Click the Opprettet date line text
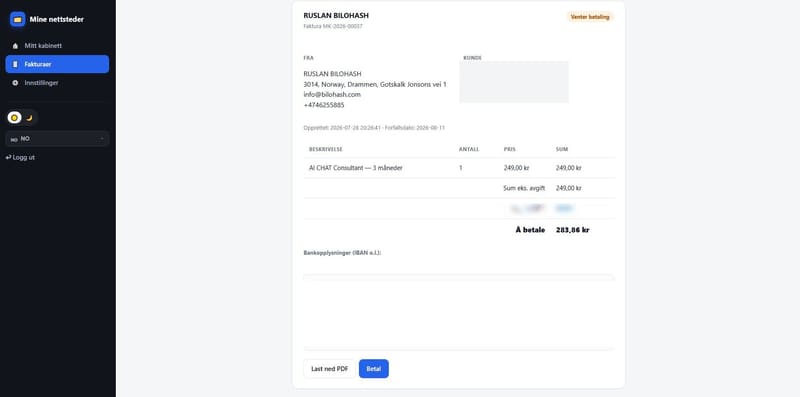Image resolution: width=800 pixels, height=397 pixels. click(374, 128)
